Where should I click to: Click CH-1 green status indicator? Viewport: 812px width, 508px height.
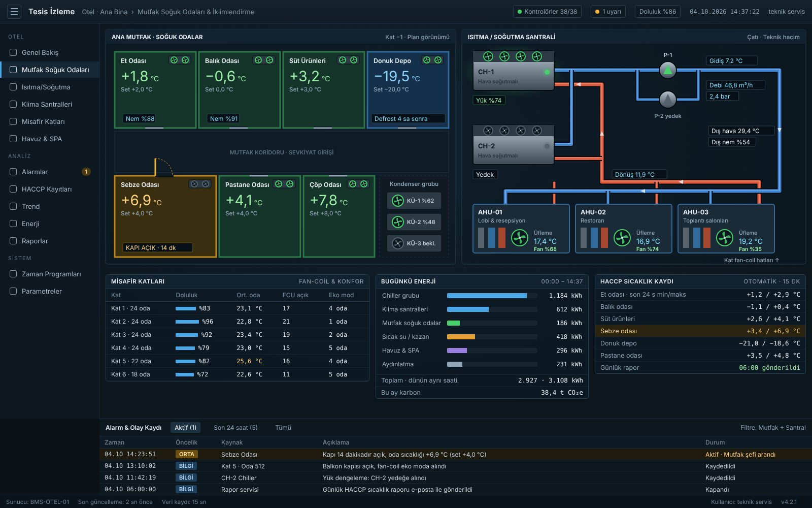pyautogui.click(x=547, y=72)
